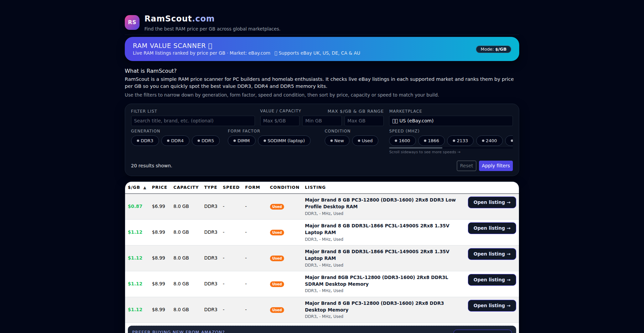Click the RS logo icon
Image resolution: width=644 pixels, height=333 pixels.
(132, 22)
